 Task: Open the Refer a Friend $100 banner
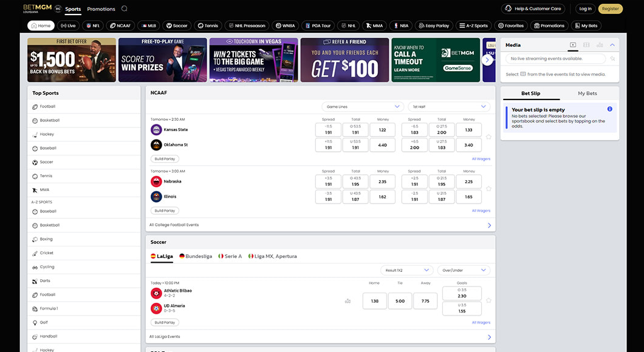coord(344,60)
